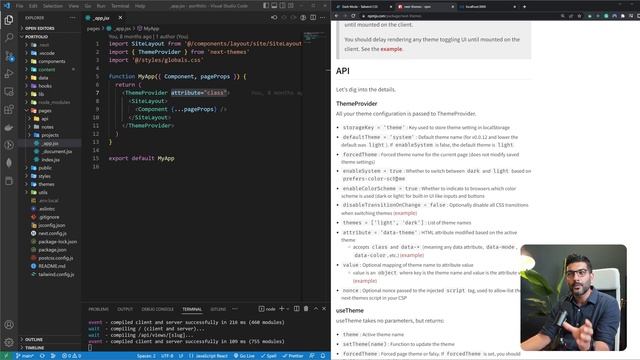This screenshot has height=360, width=640.
Task: Switch to the Output panel tab
Action: 125,309
